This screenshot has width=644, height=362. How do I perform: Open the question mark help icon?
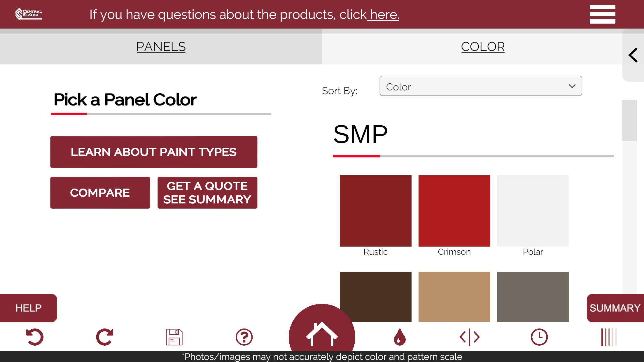(244, 337)
